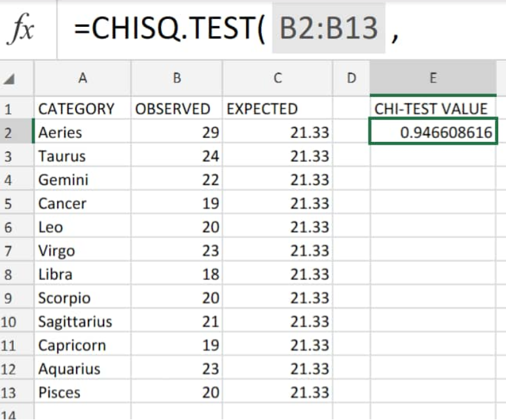Image resolution: width=506 pixels, height=420 pixels.
Task: Click the Pisces expected value cell
Action: click(x=278, y=393)
